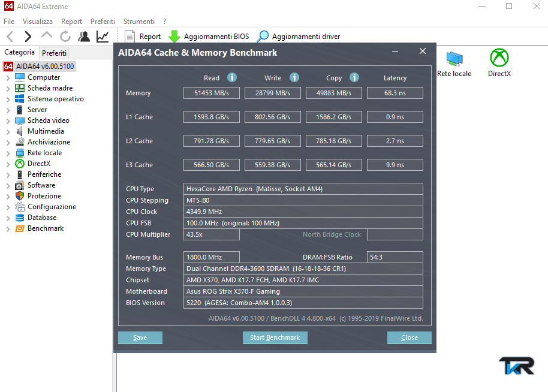
Task: Click the CPU Clock field 4349.9 MHz
Action: pyautogui.click(x=303, y=212)
